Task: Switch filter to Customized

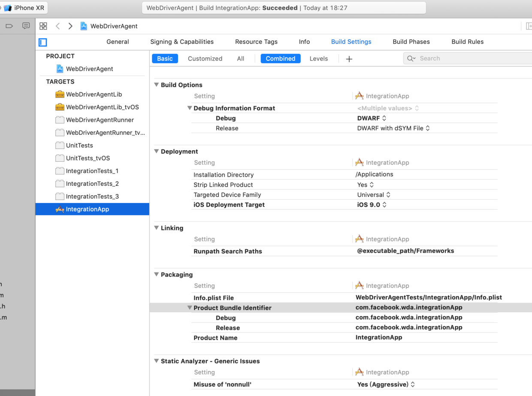Action: 205,58
